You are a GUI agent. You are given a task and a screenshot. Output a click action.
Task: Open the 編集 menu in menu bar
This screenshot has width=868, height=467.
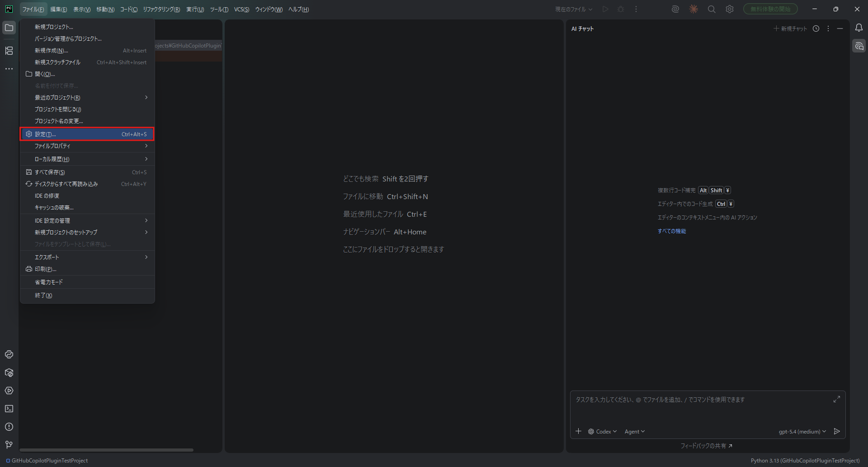pos(58,9)
